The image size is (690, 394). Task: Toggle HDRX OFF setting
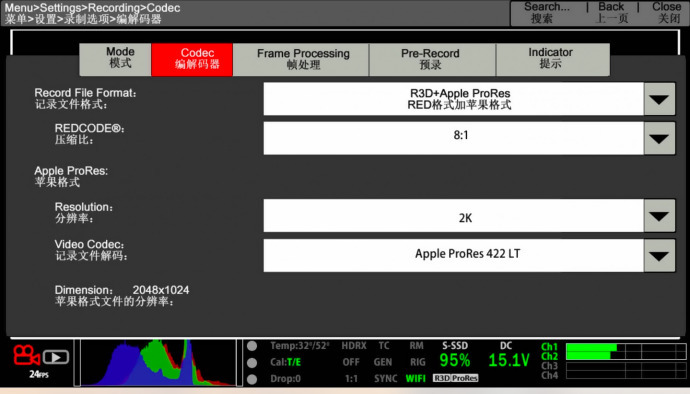pos(354,354)
